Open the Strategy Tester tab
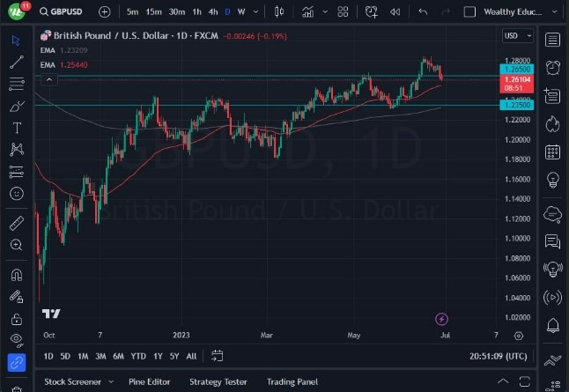Screen dimensions: 569x392 pyautogui.click(x=218, y=381)
